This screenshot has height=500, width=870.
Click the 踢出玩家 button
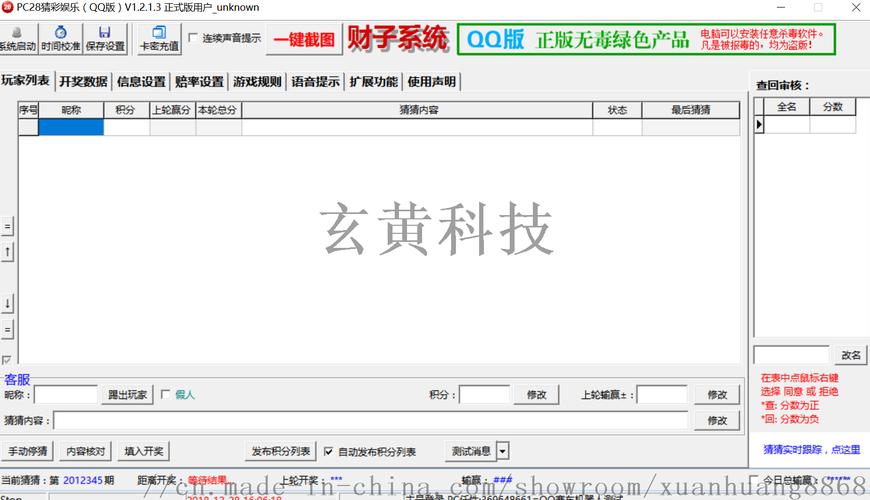pyautogui.click(x=127, y=395)
